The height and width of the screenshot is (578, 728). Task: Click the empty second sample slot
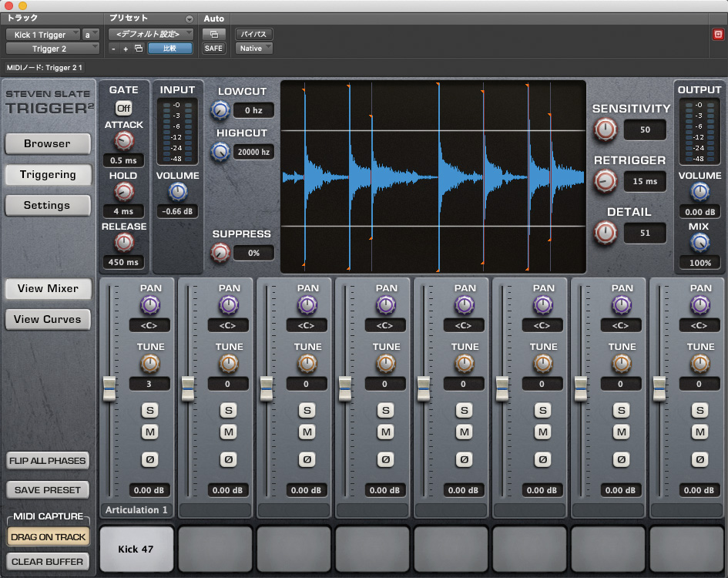click(x=215, y=549)
